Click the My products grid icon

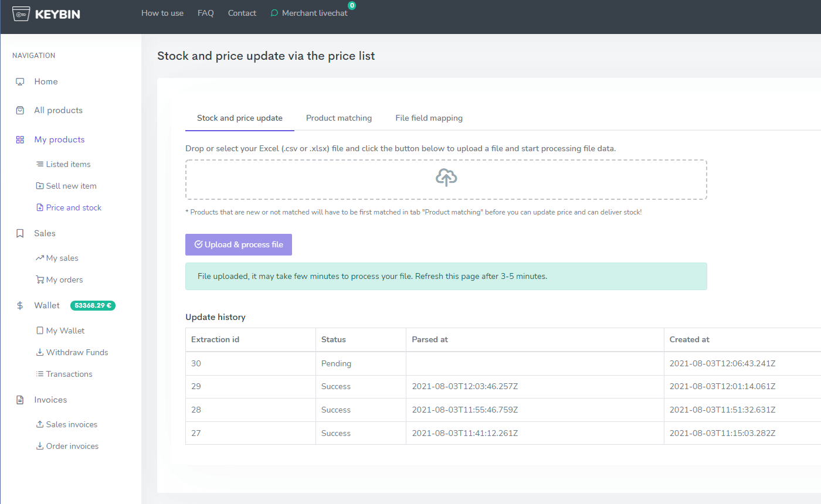20,140
